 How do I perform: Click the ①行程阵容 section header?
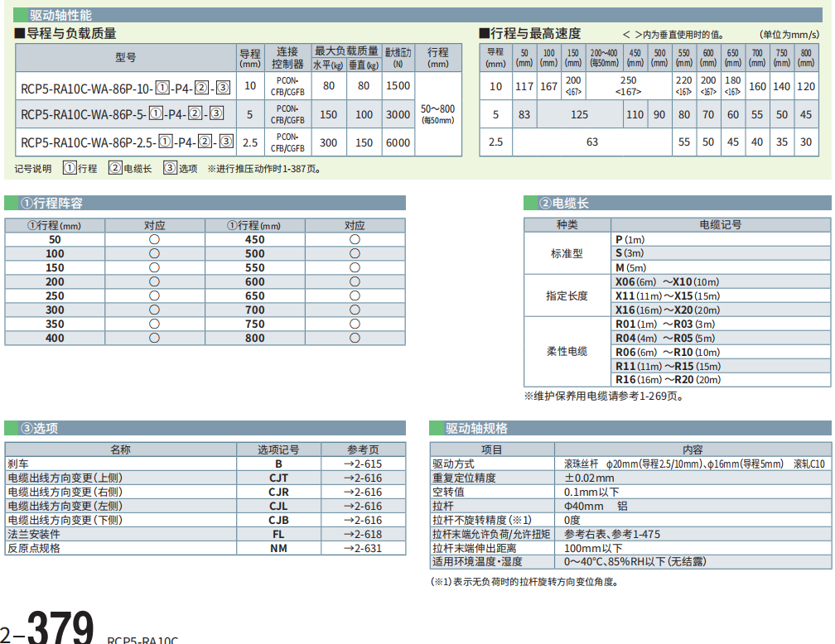tap(205, 203)
